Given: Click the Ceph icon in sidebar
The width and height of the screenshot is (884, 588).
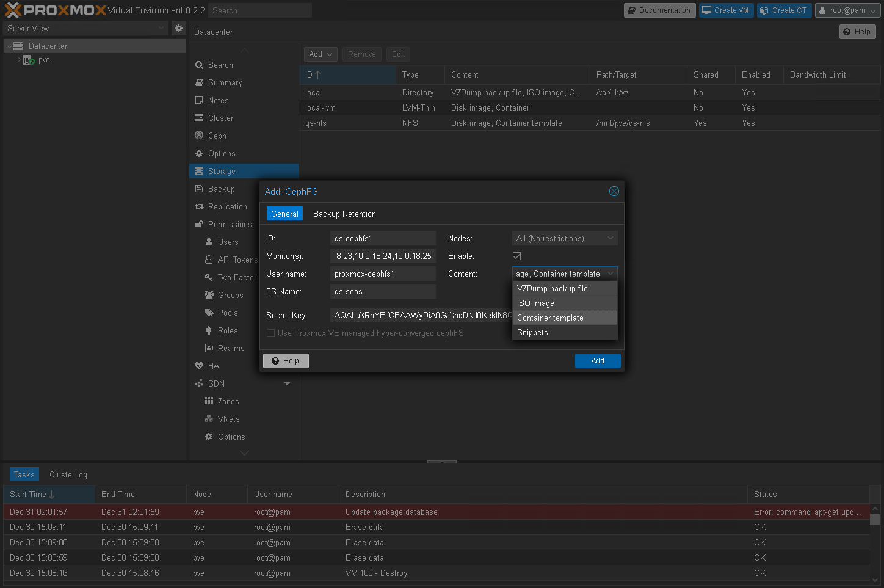Looking at the screenshot, I should 199,136.
